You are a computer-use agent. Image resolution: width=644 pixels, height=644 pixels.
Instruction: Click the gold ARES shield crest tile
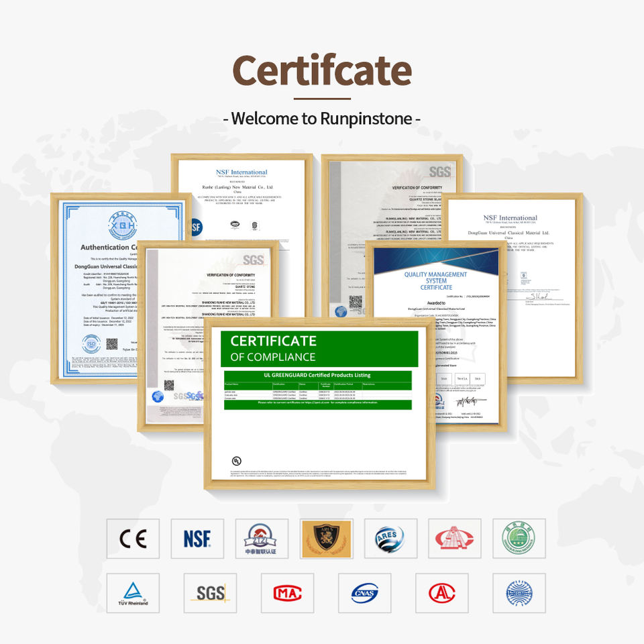[327, 539]
